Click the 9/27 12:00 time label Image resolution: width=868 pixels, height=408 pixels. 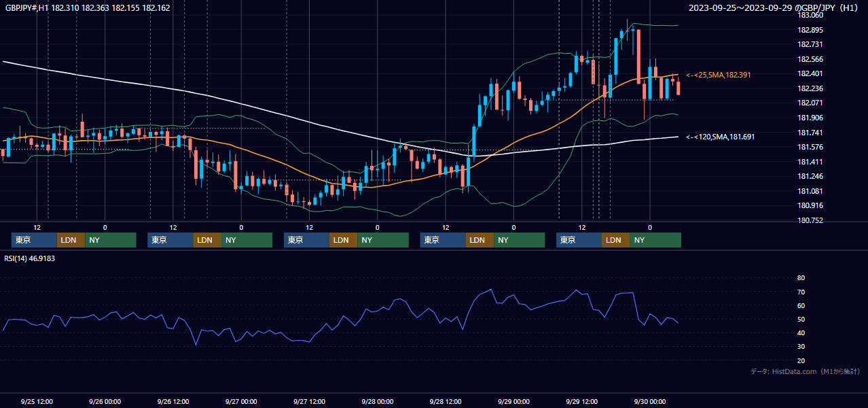(x=310, y=401)
